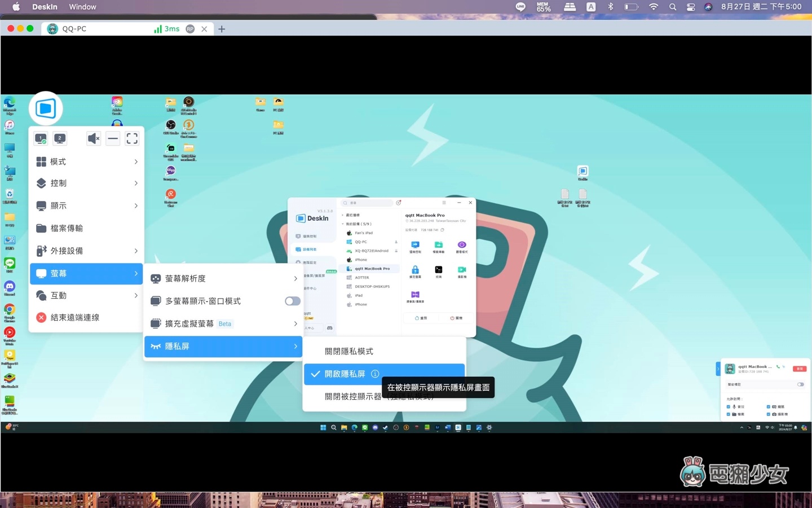This screenshot has width=812, height=508.
Task: Expand the 擴充虛擬螢幕 Beta submenu
Action: coord(223,323)
